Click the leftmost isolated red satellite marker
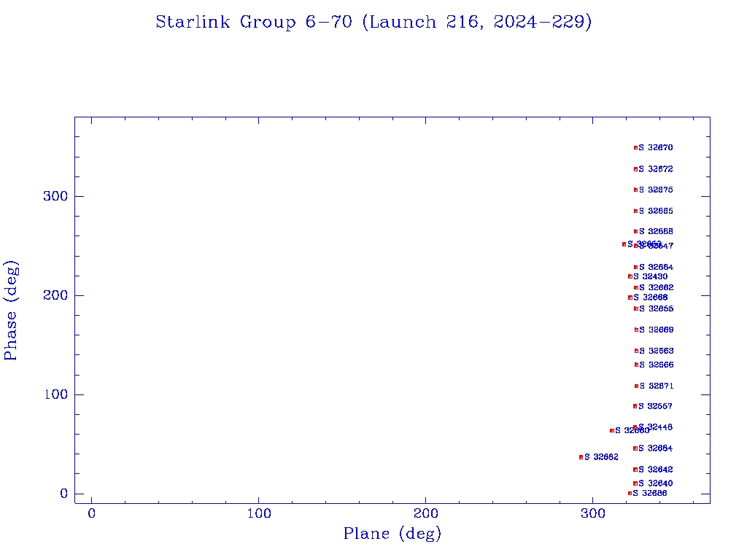This screenshot has width=747, height=560. tap(581, 457)
